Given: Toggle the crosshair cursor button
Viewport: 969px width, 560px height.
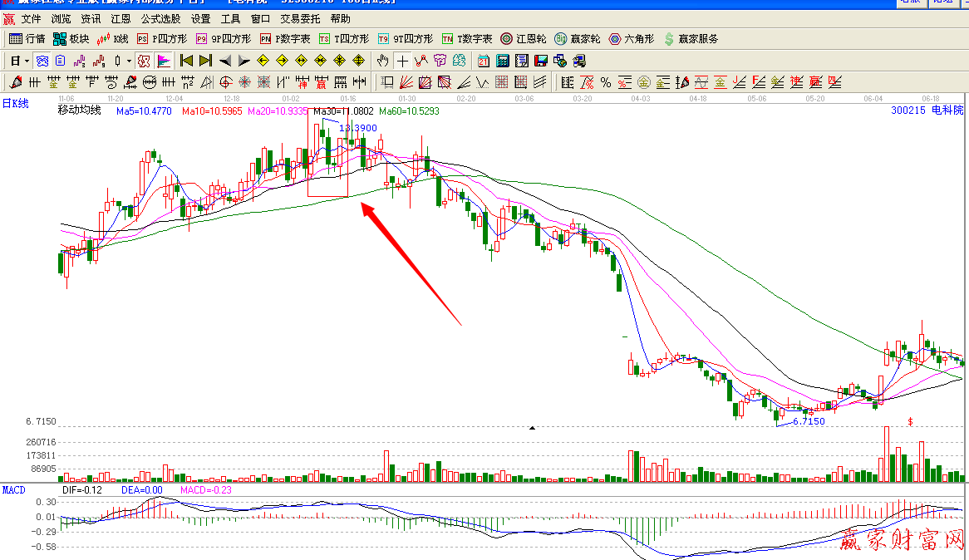Looking at the screenshot, I should tap(402, 61).
